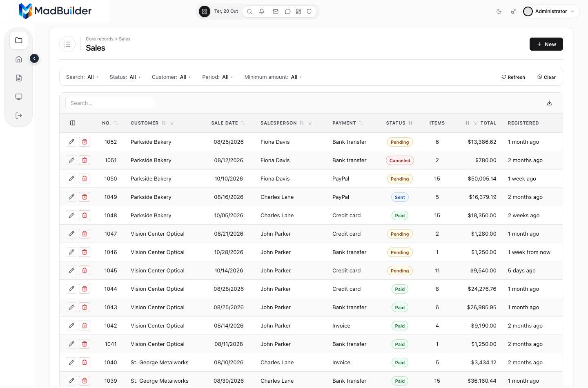Open the Search filter dropdown
This screenshot has height=388, width=588.
pyautogui.click(x=82, y=77)
